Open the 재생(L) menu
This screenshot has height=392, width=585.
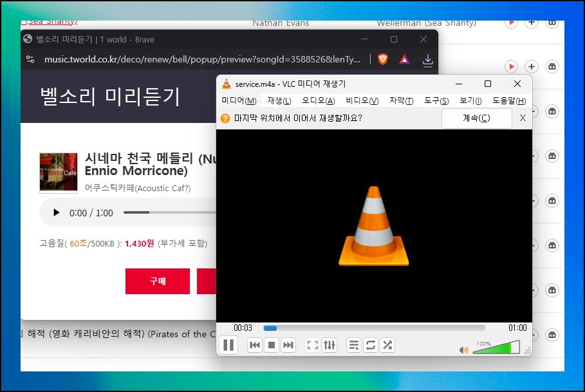(x=279, y=100)
